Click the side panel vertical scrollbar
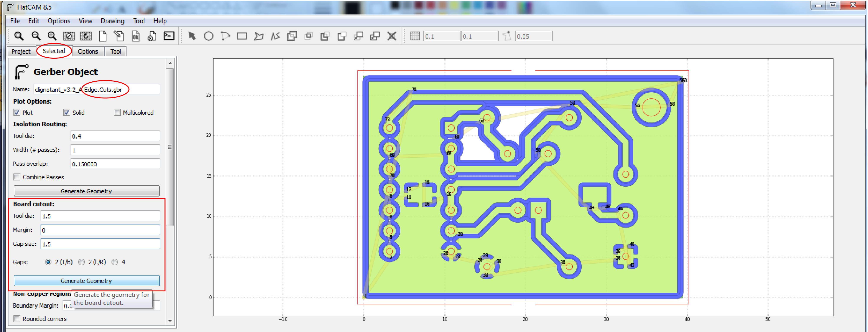The height and width of the screenshot is (332, 868). coord(170,147)
